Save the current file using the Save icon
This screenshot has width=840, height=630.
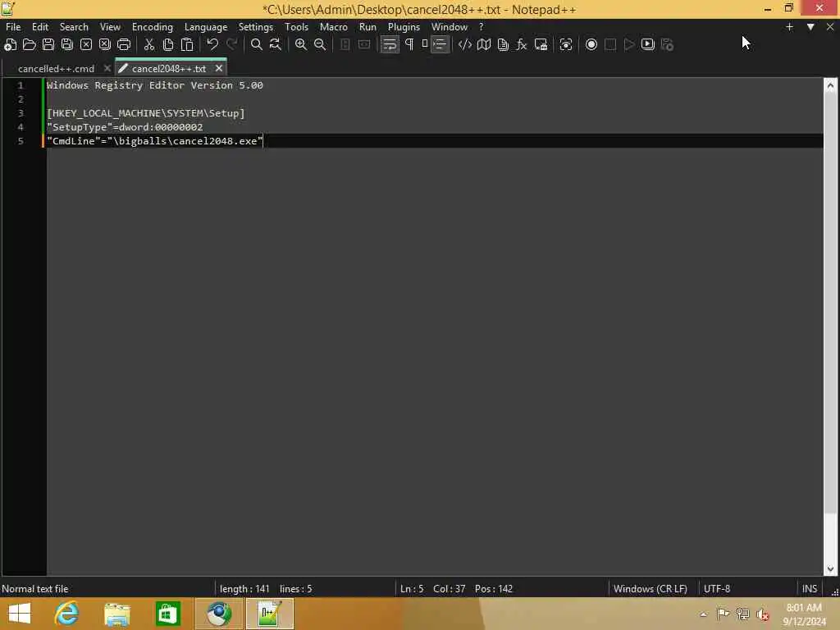(48, 45)
